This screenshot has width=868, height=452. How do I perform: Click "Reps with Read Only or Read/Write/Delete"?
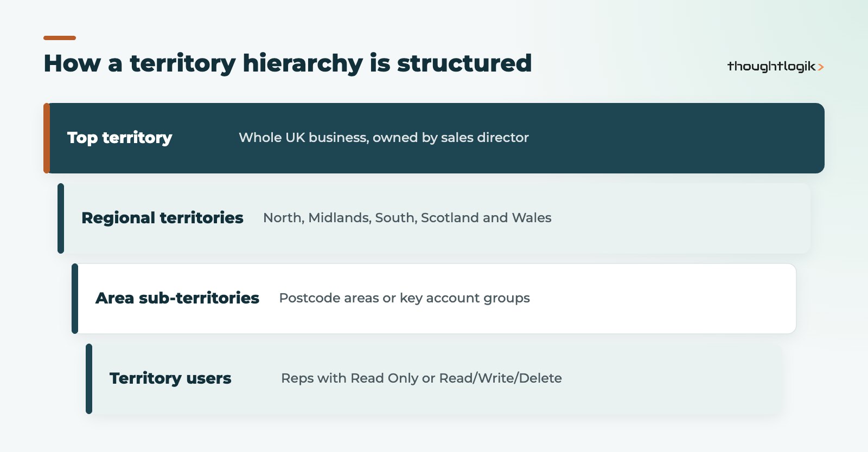coord(422,378)
